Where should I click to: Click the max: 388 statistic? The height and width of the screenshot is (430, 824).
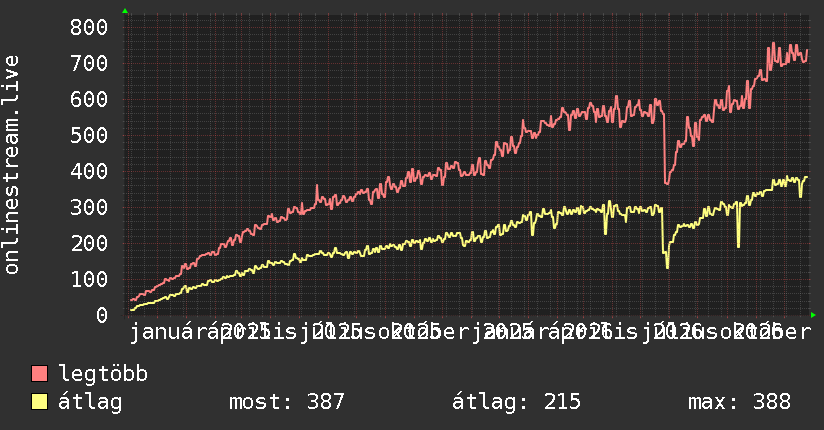(x=739, y=402)
